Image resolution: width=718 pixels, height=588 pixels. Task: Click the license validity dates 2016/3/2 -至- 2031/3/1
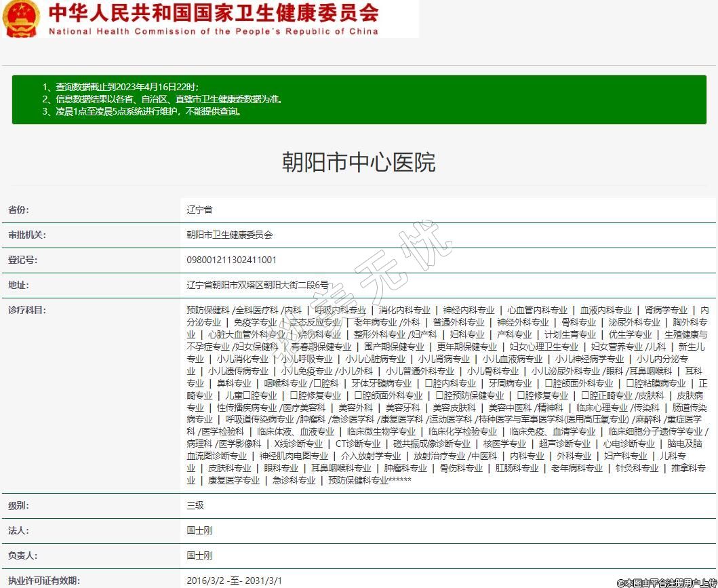[234, 581]
